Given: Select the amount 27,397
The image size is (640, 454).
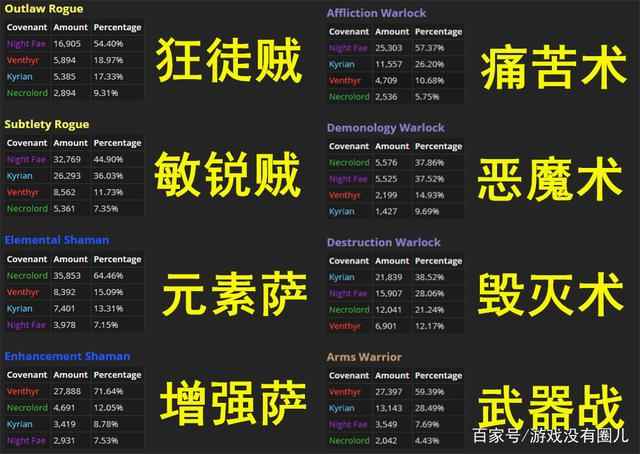Looking at the screenshot, I should pos(389,392).
